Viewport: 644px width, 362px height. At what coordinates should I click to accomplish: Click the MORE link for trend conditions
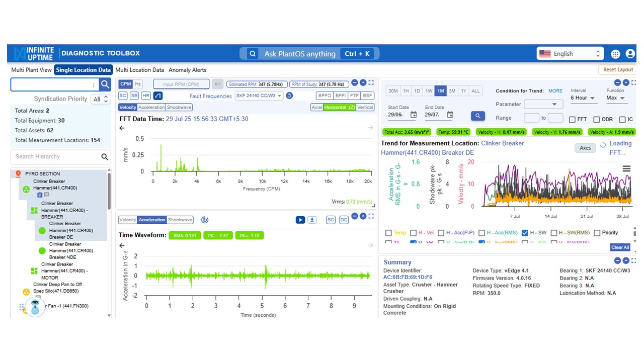(x=555, y=91)
